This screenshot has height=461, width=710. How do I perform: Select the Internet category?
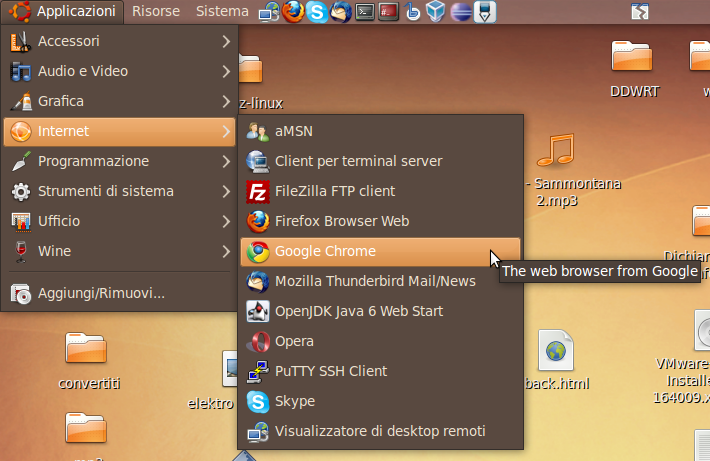(x=120, y=131)
